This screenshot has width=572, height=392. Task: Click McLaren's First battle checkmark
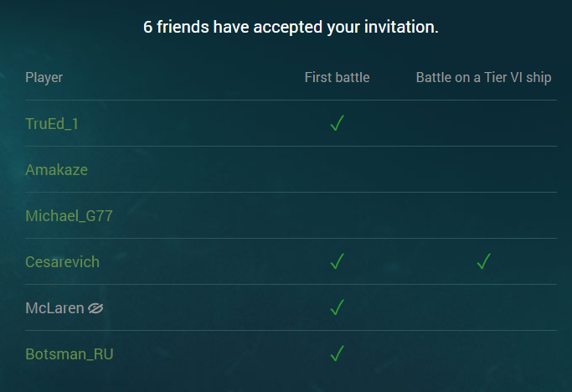point(337,307)
